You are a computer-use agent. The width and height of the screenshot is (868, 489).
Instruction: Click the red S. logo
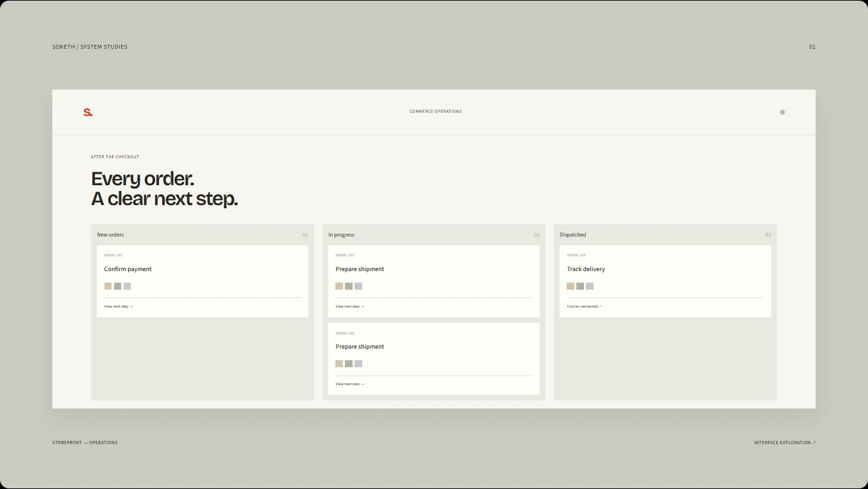88,112
